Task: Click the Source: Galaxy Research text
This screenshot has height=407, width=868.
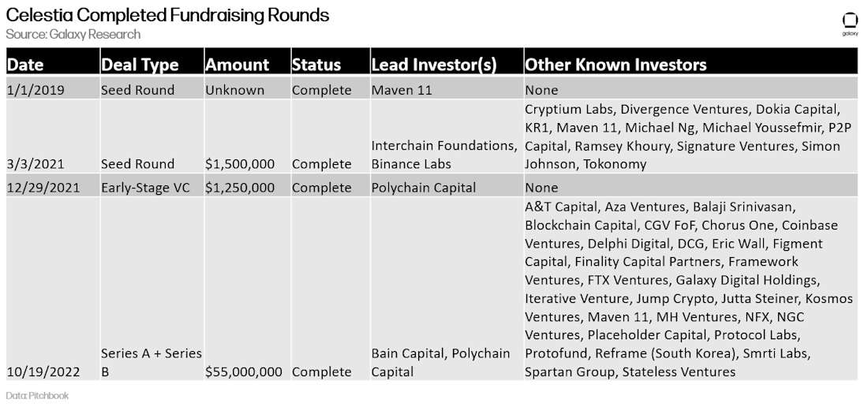Action: click(73, 34)
